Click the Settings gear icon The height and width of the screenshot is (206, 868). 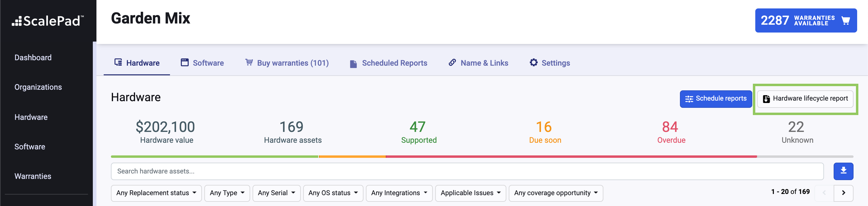click(534, 62)
